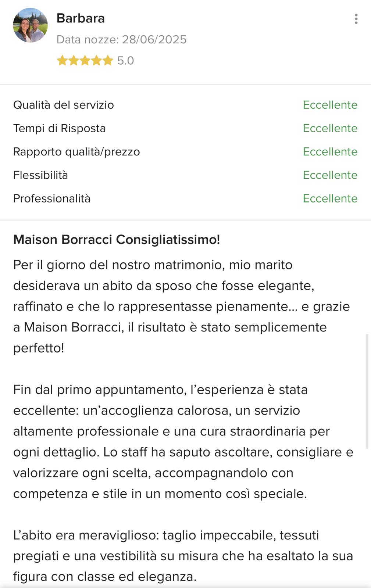Click Eccellente beside Professionalità
371x588 pixels.
coord(330,198)
